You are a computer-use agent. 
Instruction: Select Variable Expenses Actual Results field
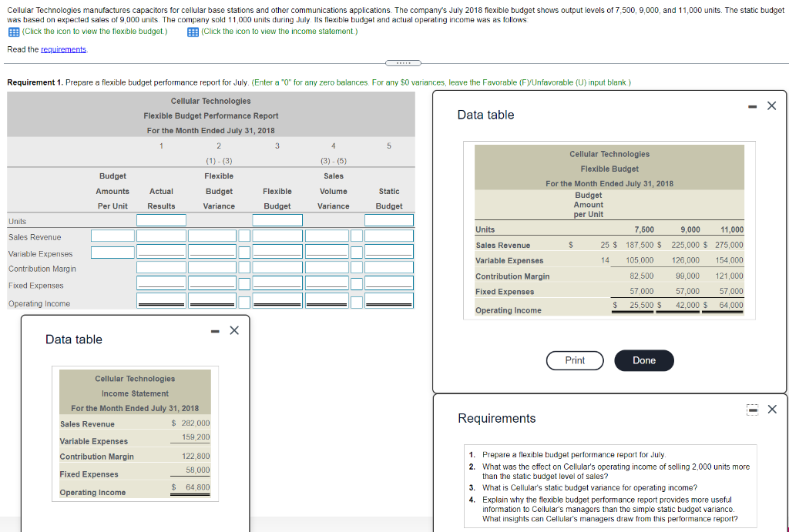162,251
